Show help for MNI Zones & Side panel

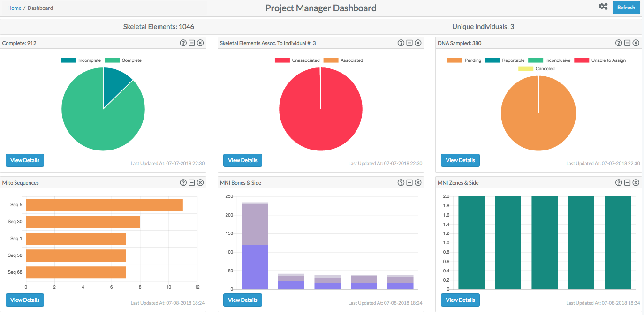619,182
